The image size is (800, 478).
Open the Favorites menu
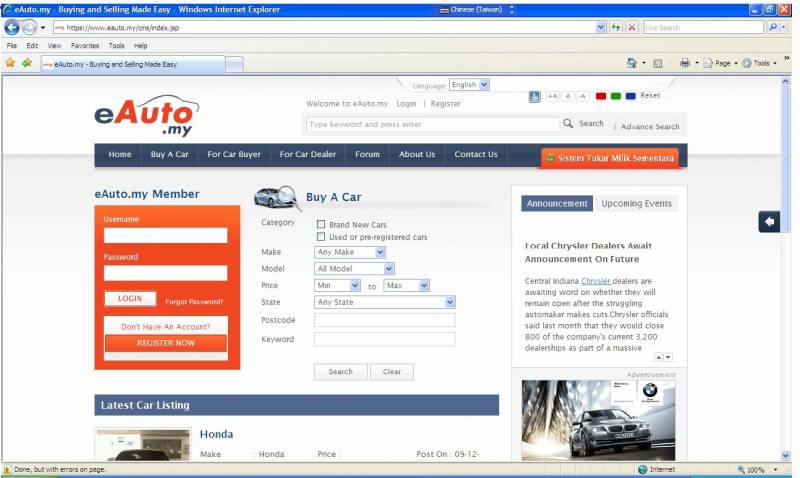click(x=85, y=45)
